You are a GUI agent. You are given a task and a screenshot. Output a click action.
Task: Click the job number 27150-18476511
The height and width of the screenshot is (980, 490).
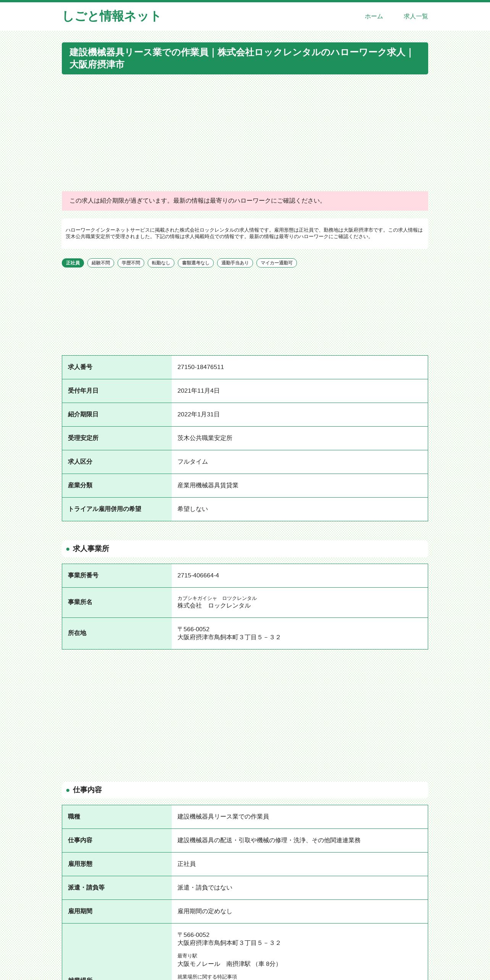201,367
